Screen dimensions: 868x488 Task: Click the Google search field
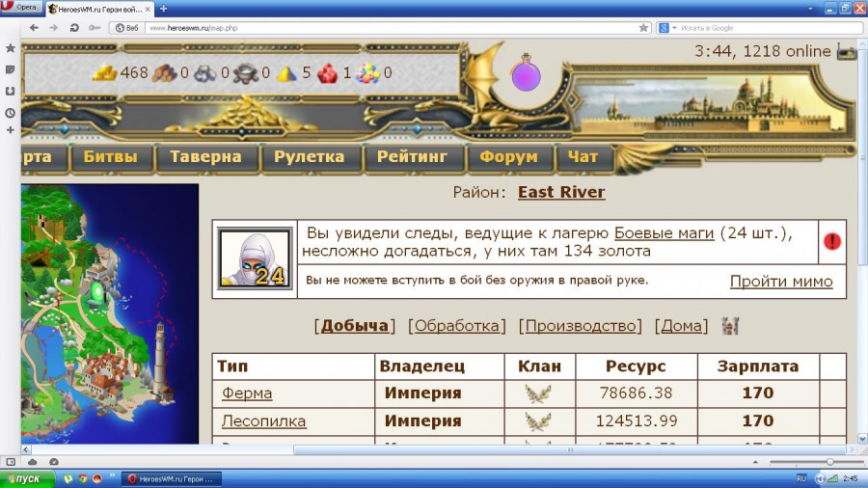pyautogui.click(x=770, y=28)
